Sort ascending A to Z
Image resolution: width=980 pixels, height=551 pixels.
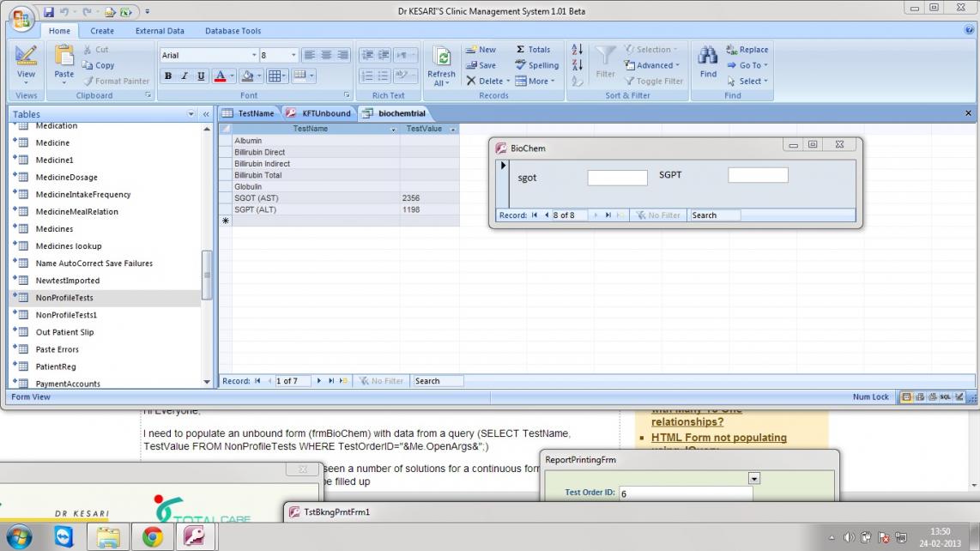click(x=577, y=50)
